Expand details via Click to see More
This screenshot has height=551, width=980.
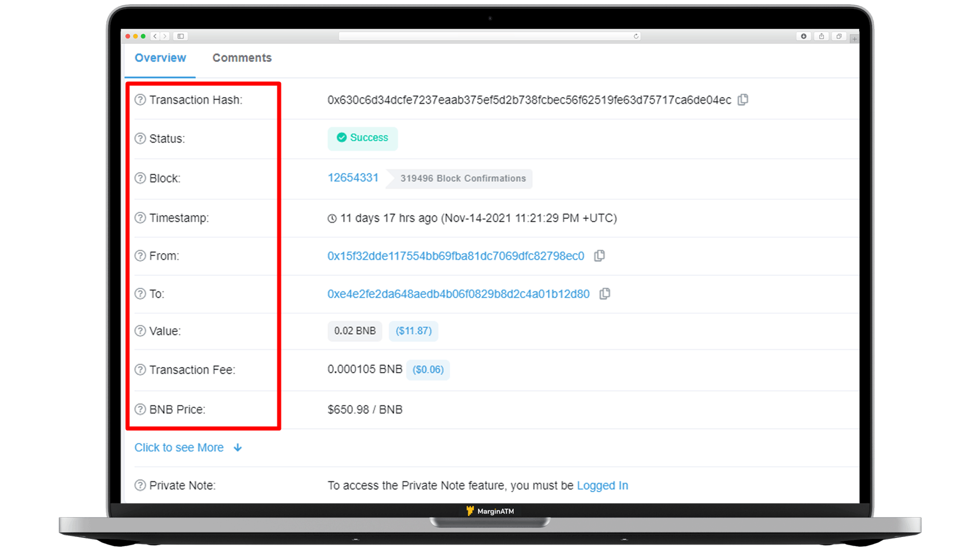[x=188, y=447]
